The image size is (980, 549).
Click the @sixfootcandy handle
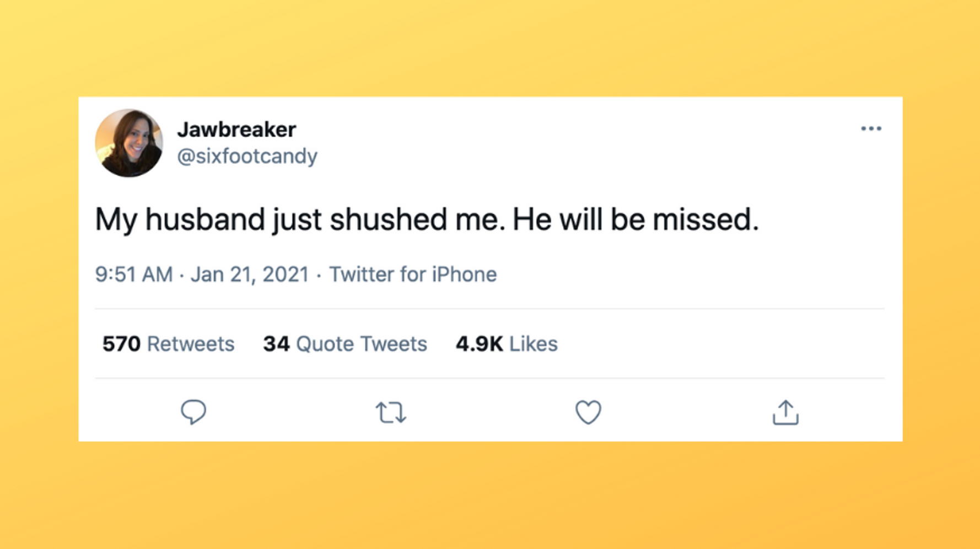[247, 157]
